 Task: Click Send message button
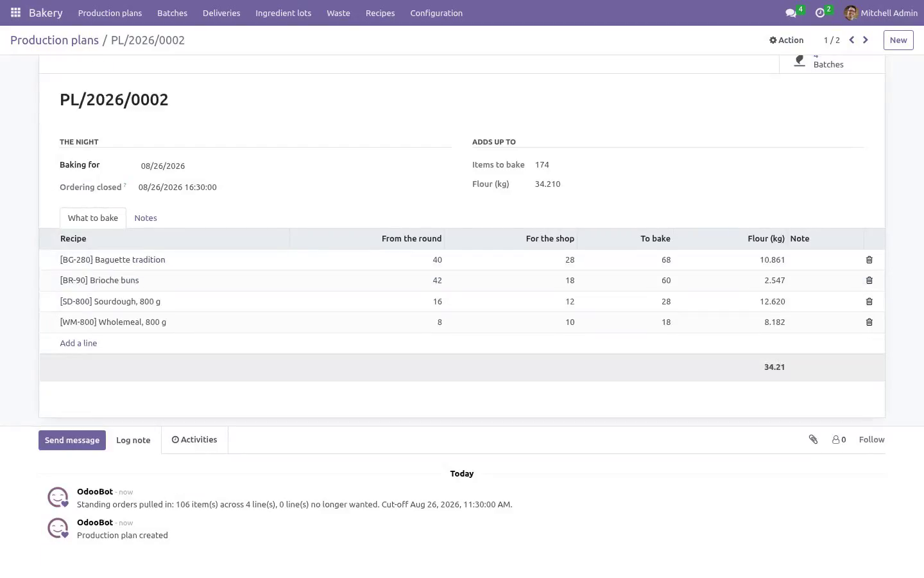tap(72, 440)
